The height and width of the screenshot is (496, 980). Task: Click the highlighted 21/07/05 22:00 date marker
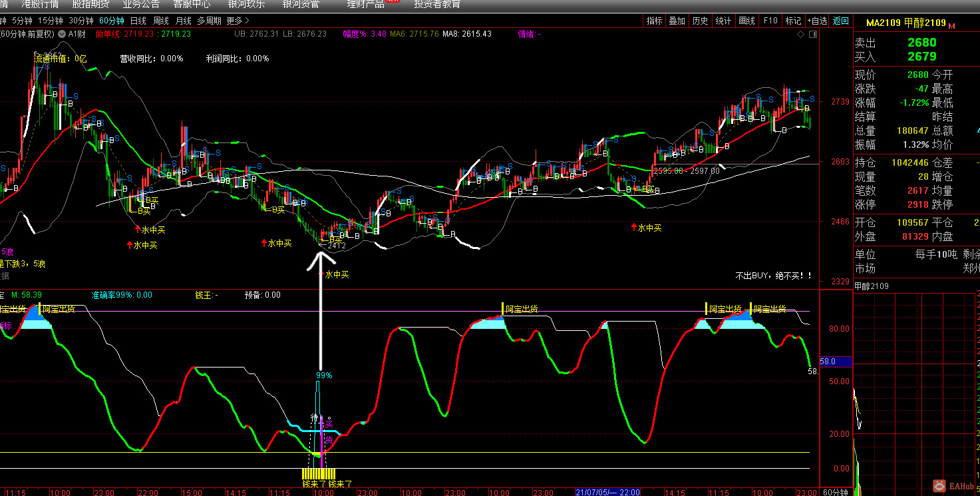(607, 493)
